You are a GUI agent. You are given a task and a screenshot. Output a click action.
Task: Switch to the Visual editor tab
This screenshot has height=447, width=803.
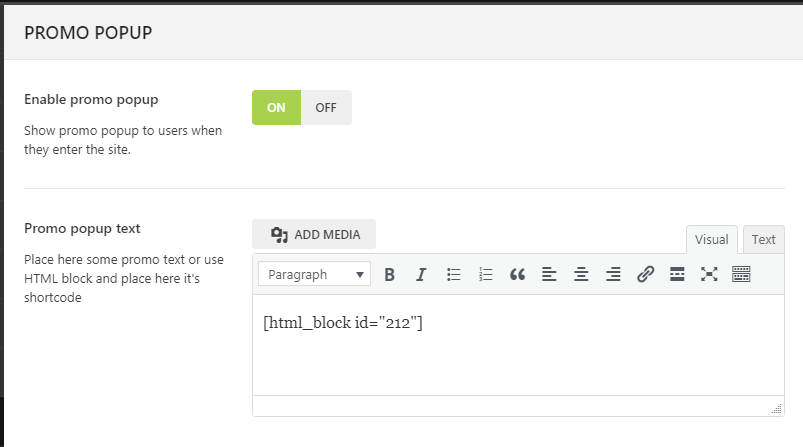point(711,240)
